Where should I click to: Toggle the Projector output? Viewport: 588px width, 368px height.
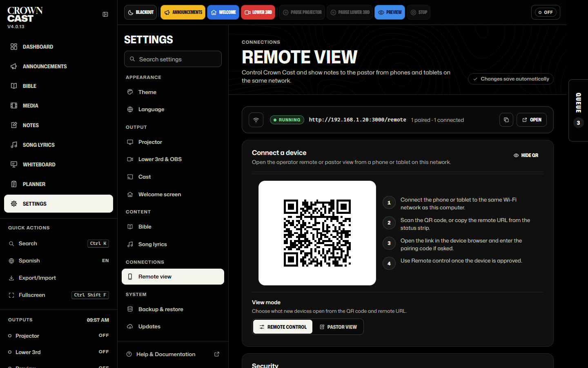pos(58,336)
